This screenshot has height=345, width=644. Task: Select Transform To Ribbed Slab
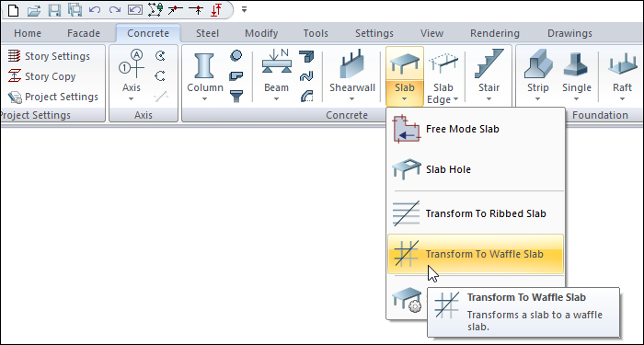(x=476, y=213)
